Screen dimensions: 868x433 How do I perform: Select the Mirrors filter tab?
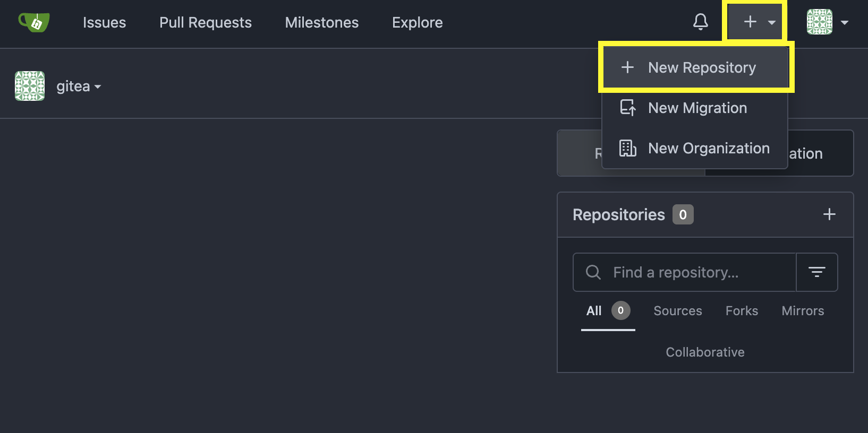[x=802, y=311]
